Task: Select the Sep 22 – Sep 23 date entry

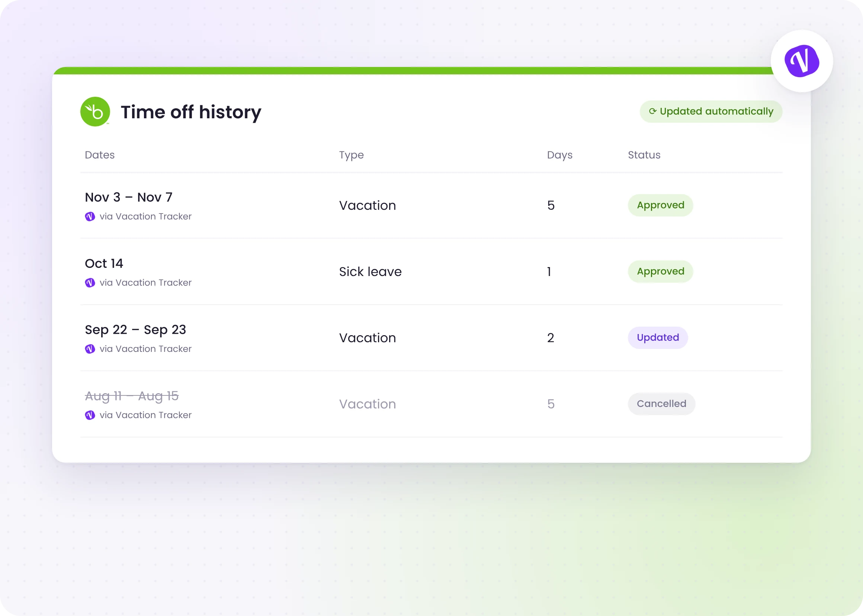Action: coord(135,330)
